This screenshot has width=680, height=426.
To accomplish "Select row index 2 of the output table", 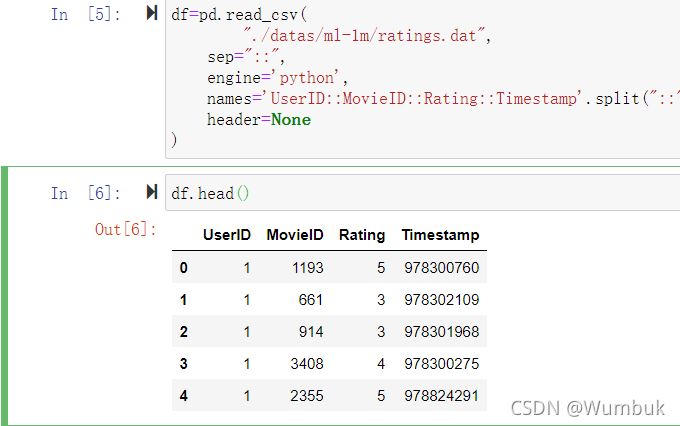I will (183, 332).
